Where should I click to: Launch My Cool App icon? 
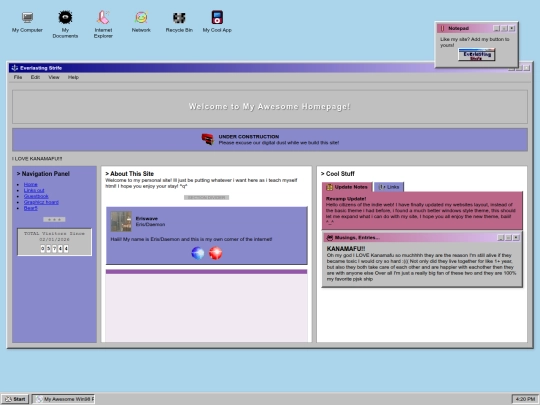point(217,22)
